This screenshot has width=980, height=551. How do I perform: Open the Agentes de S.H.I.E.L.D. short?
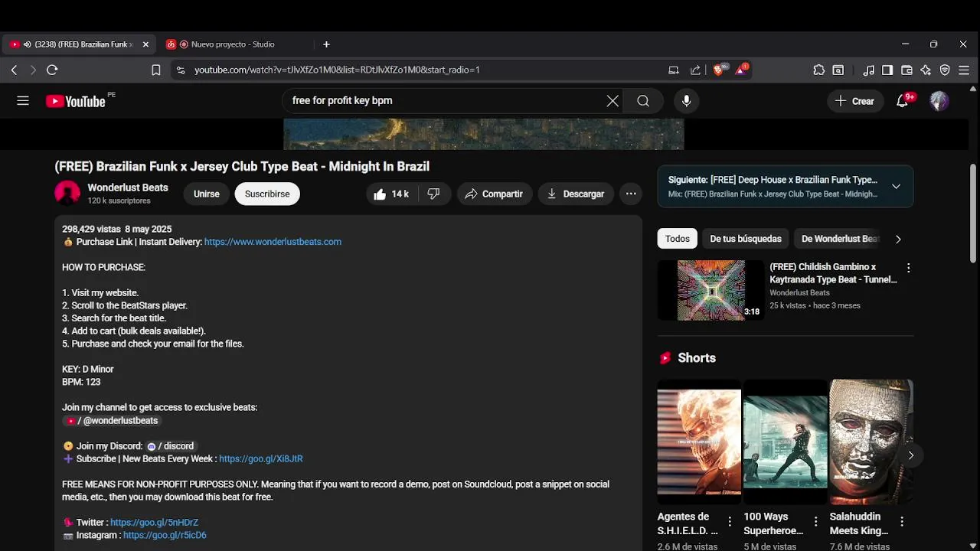pyautogui.click(x=699, y=441)
